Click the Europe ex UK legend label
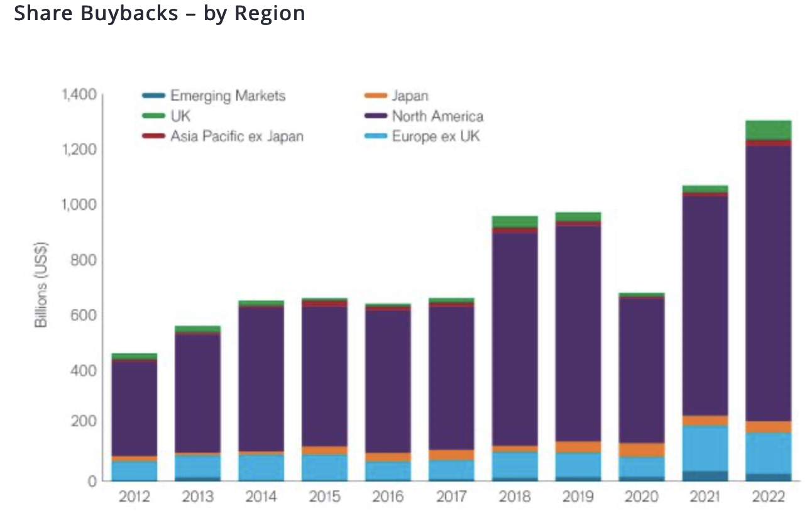The width and height of the screenshot is (812, 513). [x=436, y=136]
